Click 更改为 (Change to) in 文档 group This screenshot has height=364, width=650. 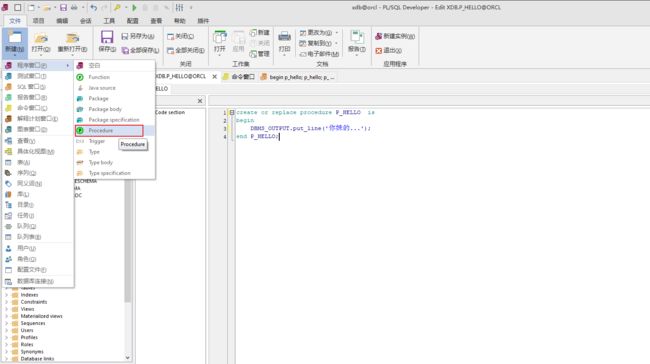click(318, 32)
